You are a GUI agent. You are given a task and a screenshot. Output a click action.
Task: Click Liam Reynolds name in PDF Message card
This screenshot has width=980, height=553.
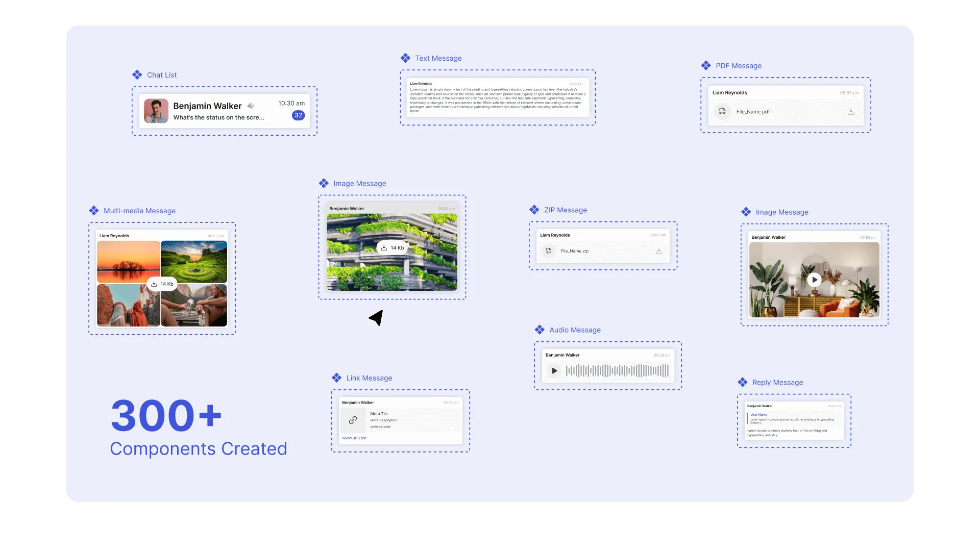coord(729,93)
